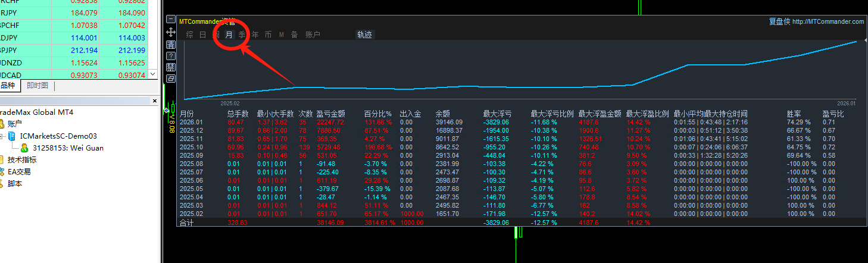Switch to the 年 yearly tab
This screenshot has height=263, width=868.
[255, 35]
